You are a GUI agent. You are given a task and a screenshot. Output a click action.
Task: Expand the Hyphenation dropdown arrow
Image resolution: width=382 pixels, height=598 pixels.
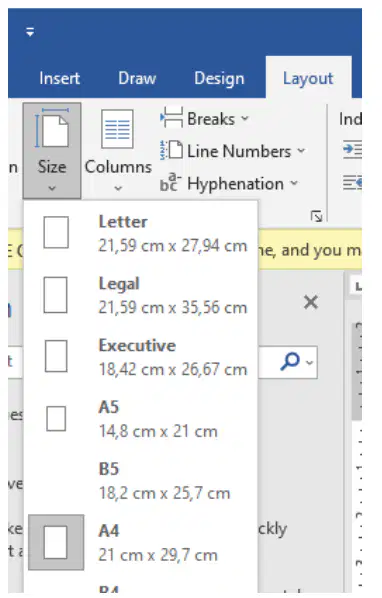[x=294, y=183]
